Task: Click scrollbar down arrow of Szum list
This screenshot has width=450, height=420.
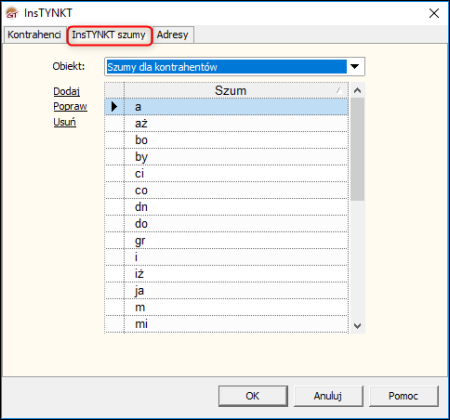Action: pos(357,325)
